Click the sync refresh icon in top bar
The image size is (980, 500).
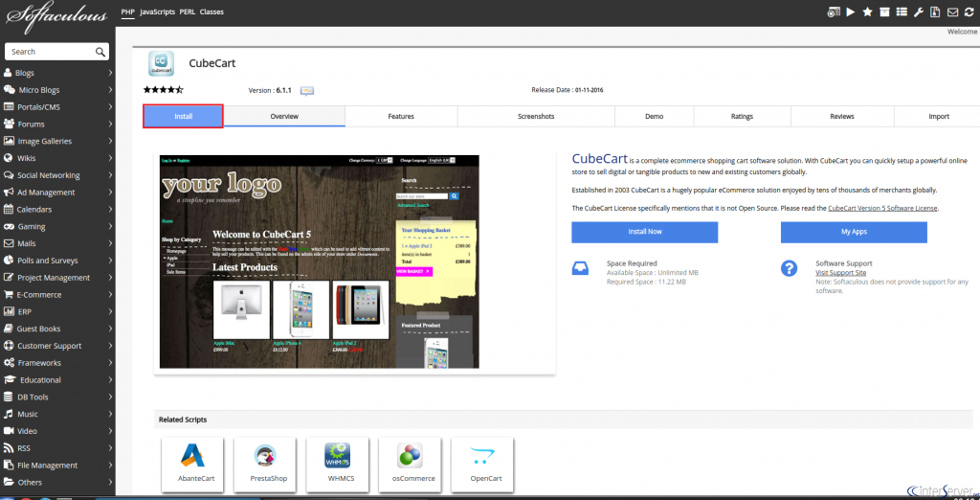point(969,11)
